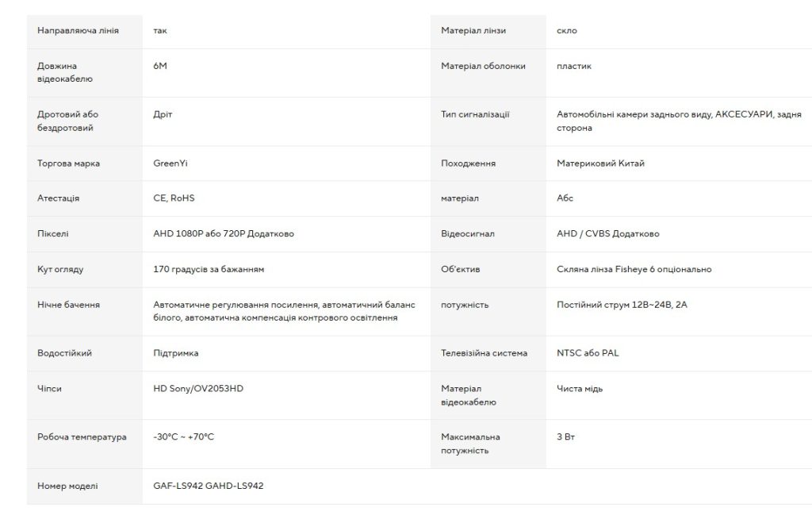Screen dimensions: 812x523
Task: Click the 'GAF-LS942 GAHD-LS942' model number
Action: pos(209,486)
